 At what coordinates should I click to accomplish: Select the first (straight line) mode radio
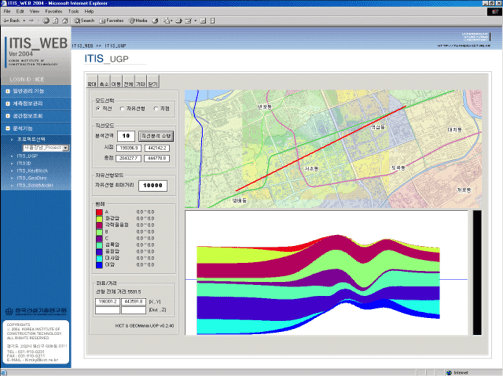[98, 109]
